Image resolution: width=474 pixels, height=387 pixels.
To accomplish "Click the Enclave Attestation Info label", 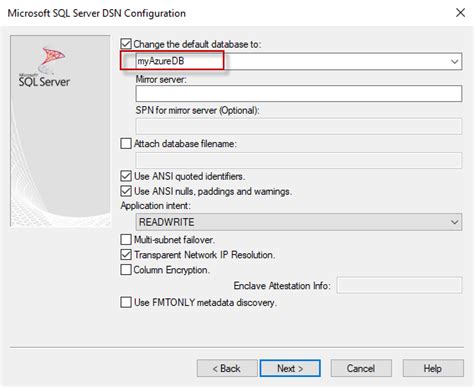I will pyautogui.click(x=282, y=286).
